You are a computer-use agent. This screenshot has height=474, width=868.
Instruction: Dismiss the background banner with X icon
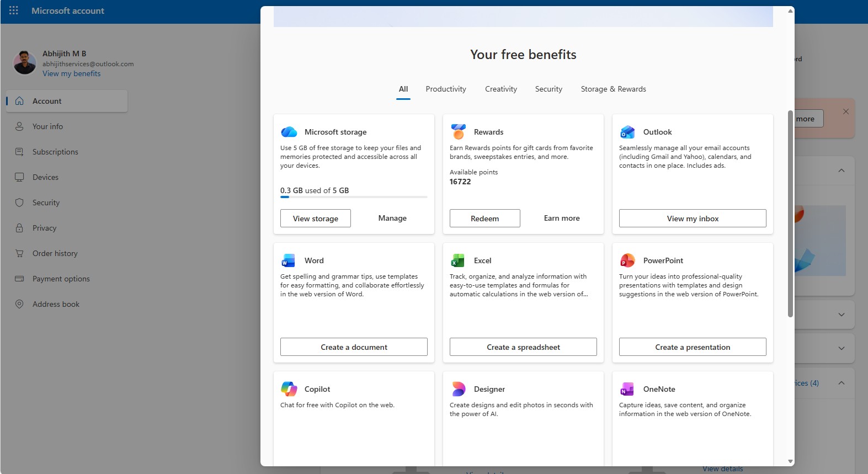pos(846,111)
